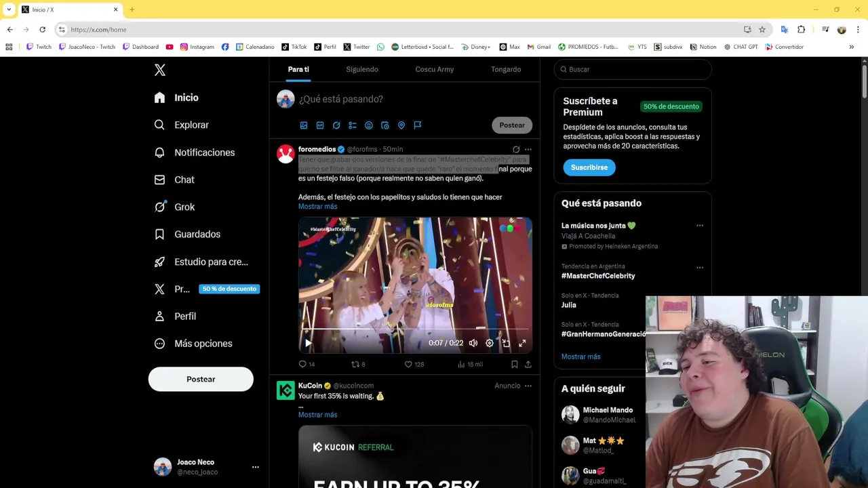The width and height of the screenshot is (868, 488).
Task: Add a GIF via compose toolbar
Action: tap(320, 125)
